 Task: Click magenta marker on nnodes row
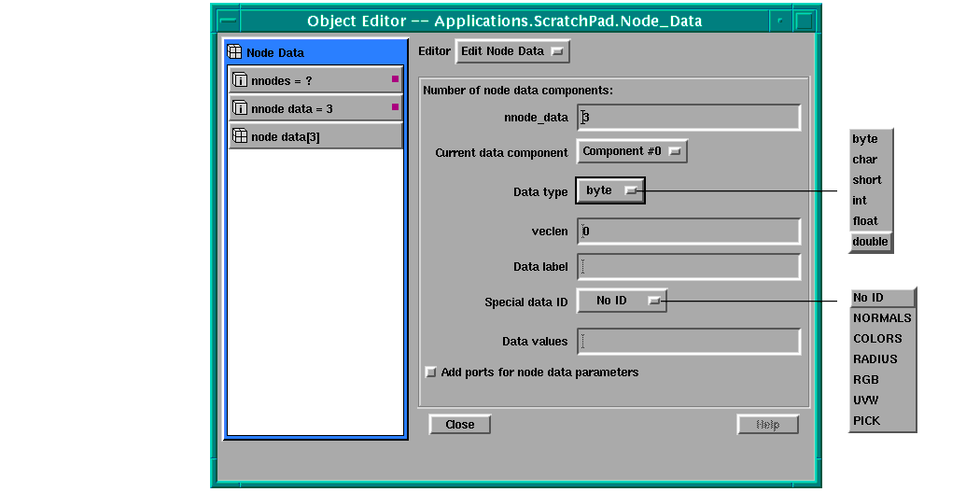click(x=395, y=79)
